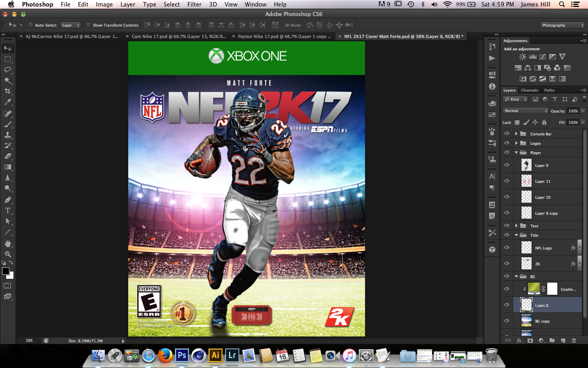Open the Image menu

pos(104,4)
